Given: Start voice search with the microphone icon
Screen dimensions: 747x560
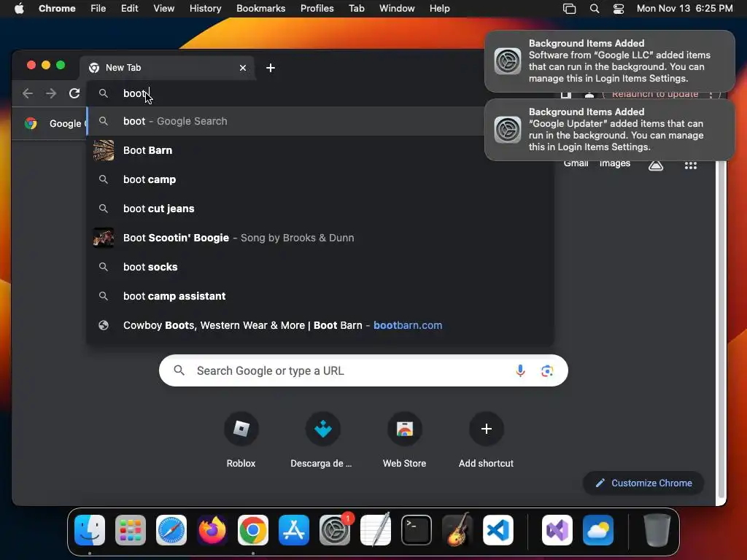Looking at the screenshot, I should click(x=520, y=370).
